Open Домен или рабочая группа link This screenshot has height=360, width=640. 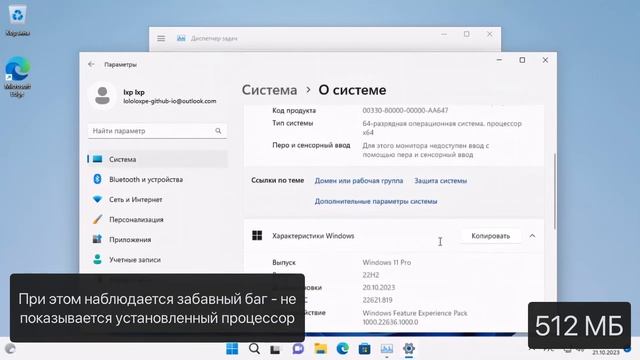pos(359,180)
